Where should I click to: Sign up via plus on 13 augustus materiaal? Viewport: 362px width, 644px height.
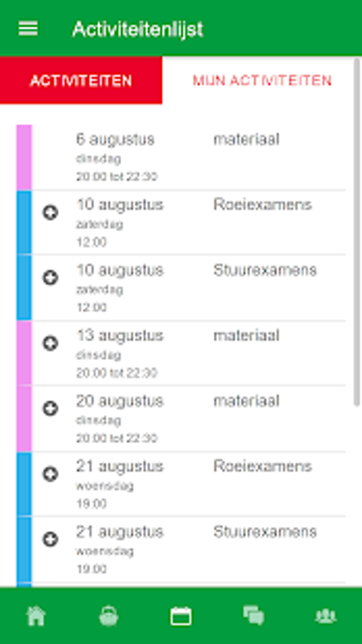pos(50,343)
